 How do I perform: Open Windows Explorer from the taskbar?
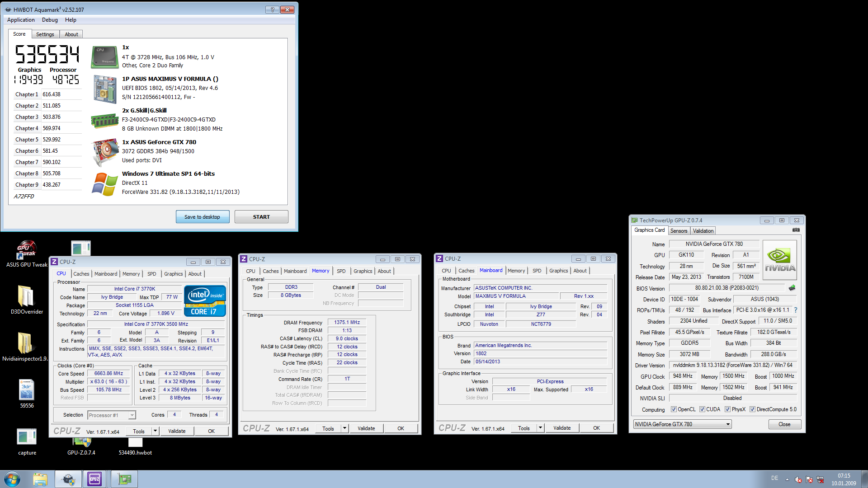(x=40, y=479)
